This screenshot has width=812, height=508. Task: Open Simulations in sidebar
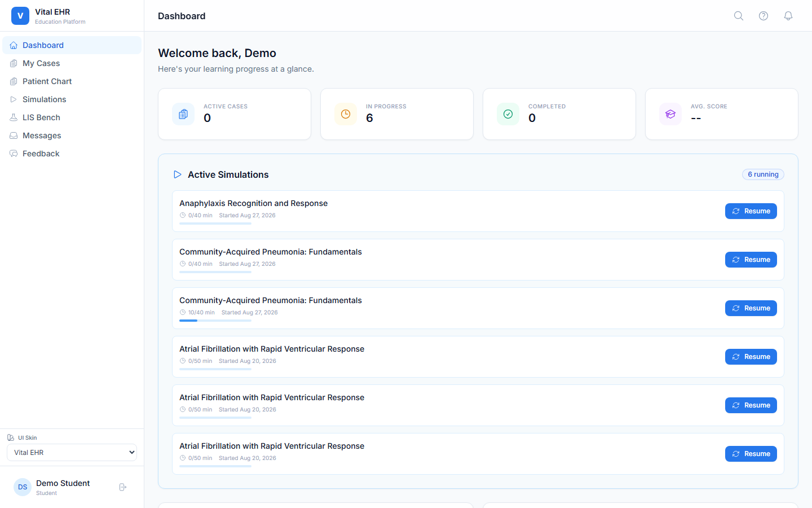click(x=72, y=99)
